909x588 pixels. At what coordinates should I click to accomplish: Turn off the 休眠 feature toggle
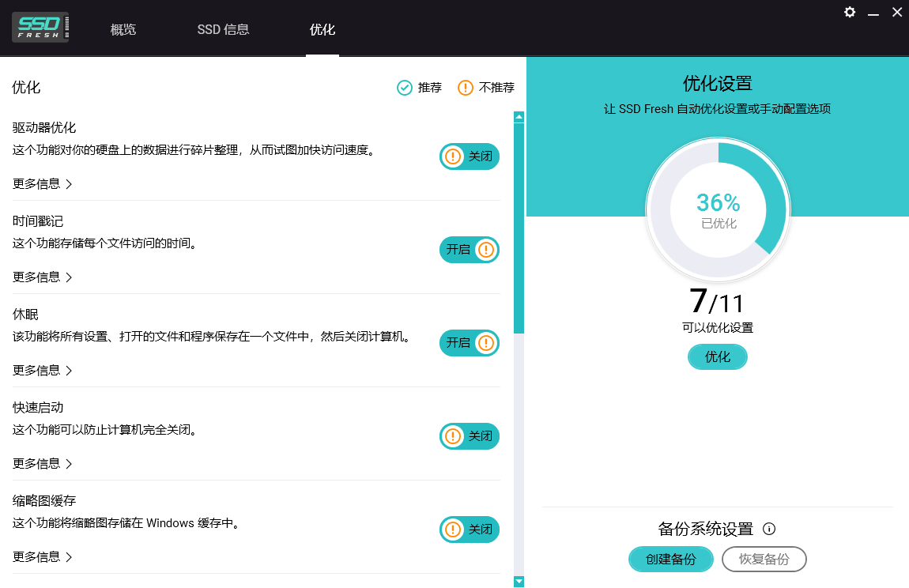coord(469,343)
